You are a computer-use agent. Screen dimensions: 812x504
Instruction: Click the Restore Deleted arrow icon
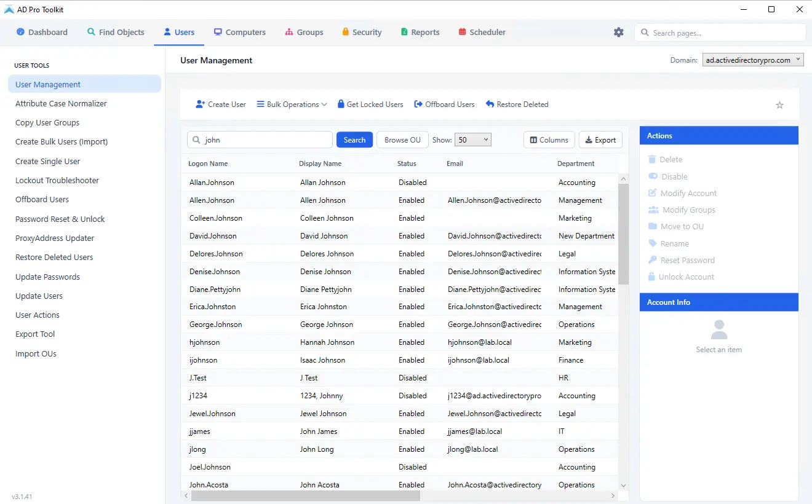tap(490, 104)
